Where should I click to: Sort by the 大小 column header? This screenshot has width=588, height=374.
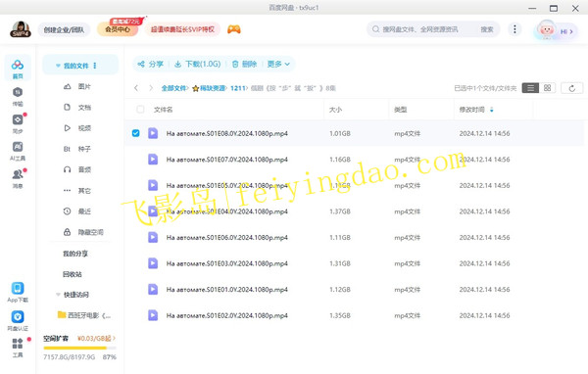[335, 110]
